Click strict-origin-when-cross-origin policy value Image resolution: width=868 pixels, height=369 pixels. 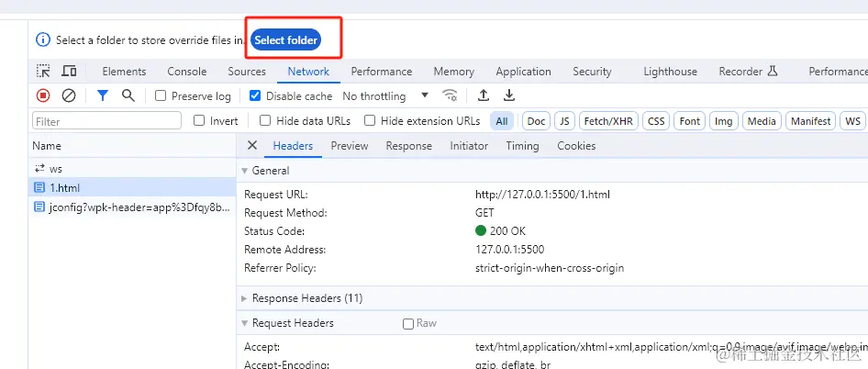[x=549, y=268]
